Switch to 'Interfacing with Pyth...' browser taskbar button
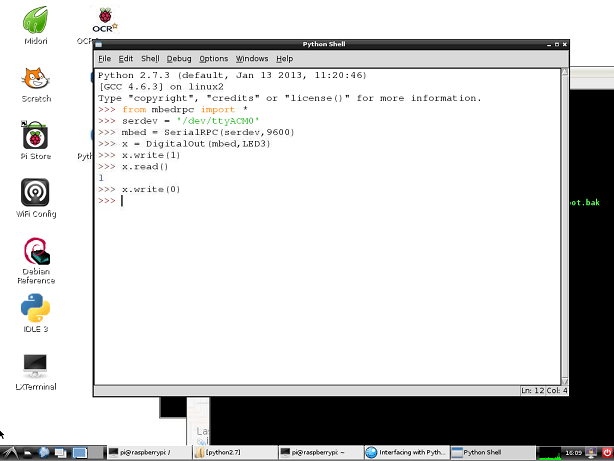614x461 pixels. (x=406, y=452)
